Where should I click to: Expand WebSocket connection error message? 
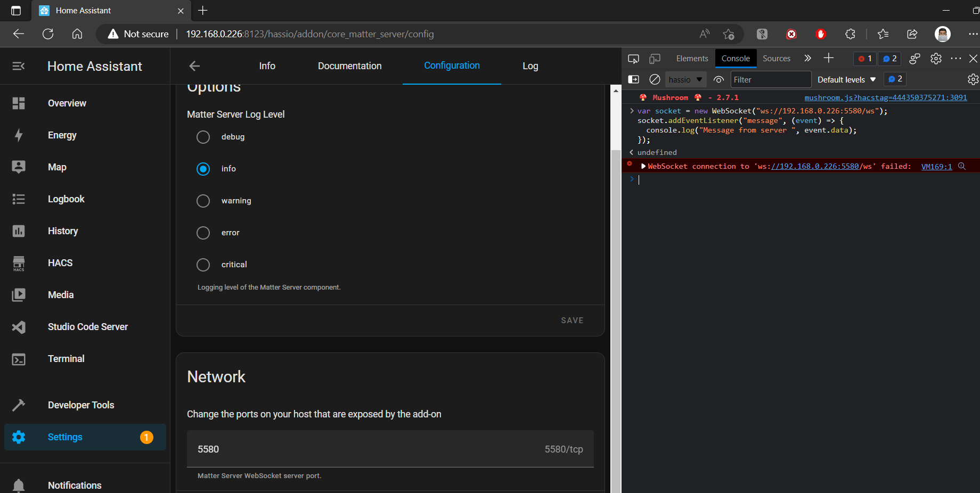click(643, 167)
